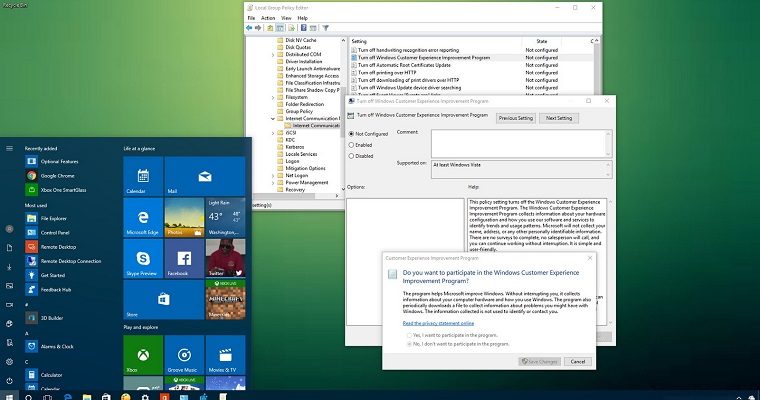The width and height of the screenshot is (760, 400).
Task: Click the Previous Setting button
Action: pyautogui.click(x=515, y=118)
